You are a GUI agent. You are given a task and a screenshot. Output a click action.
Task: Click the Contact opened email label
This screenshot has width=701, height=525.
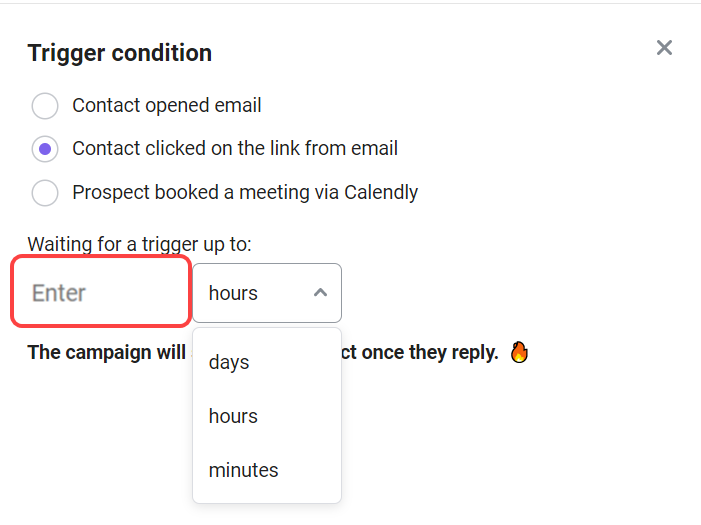click(x=167, y=106)
